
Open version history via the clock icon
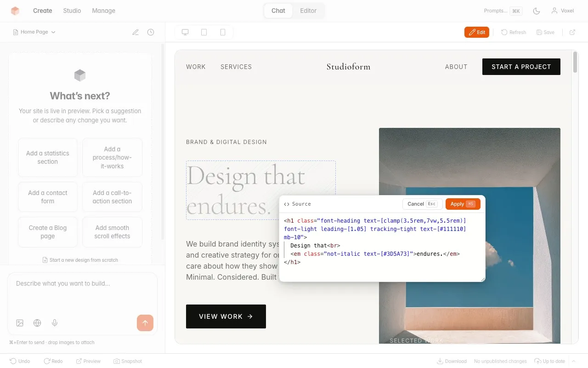pos(151,32)
